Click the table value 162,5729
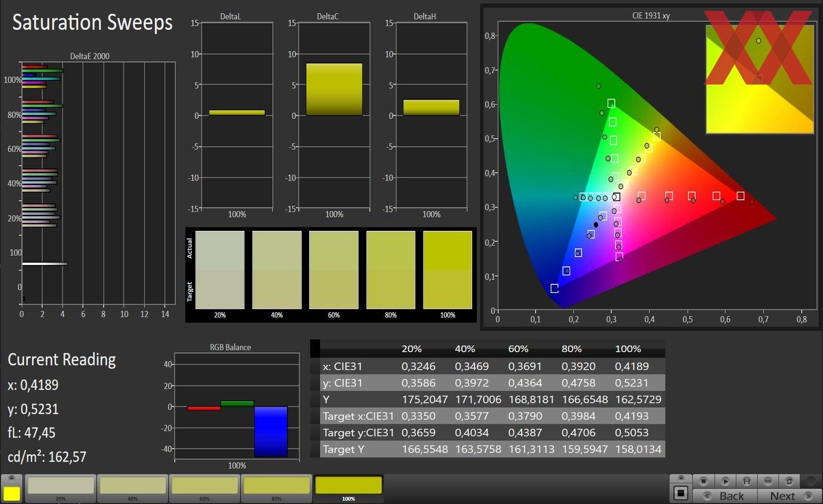Image resolution: width=823 pixels, height=504 pixels. pos(638,399)
